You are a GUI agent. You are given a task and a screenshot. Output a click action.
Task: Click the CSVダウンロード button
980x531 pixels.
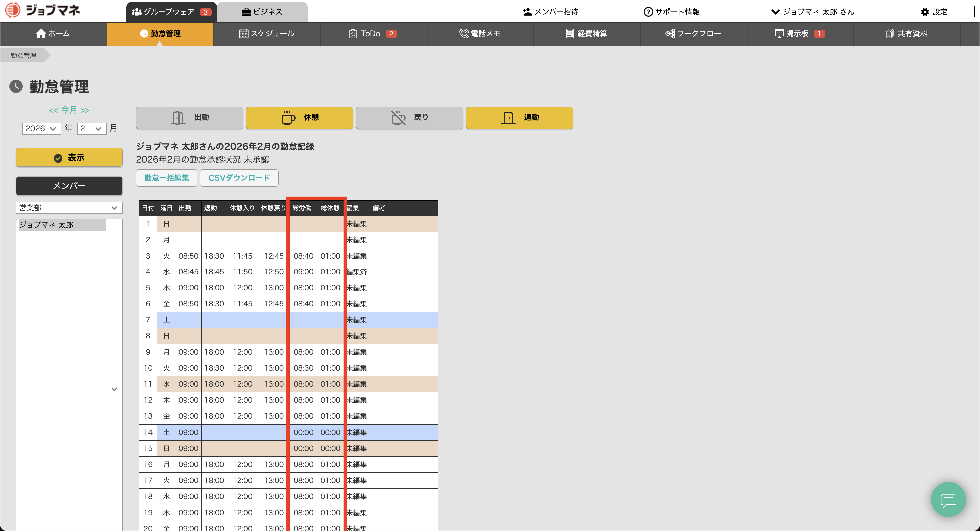click(239, 178)
